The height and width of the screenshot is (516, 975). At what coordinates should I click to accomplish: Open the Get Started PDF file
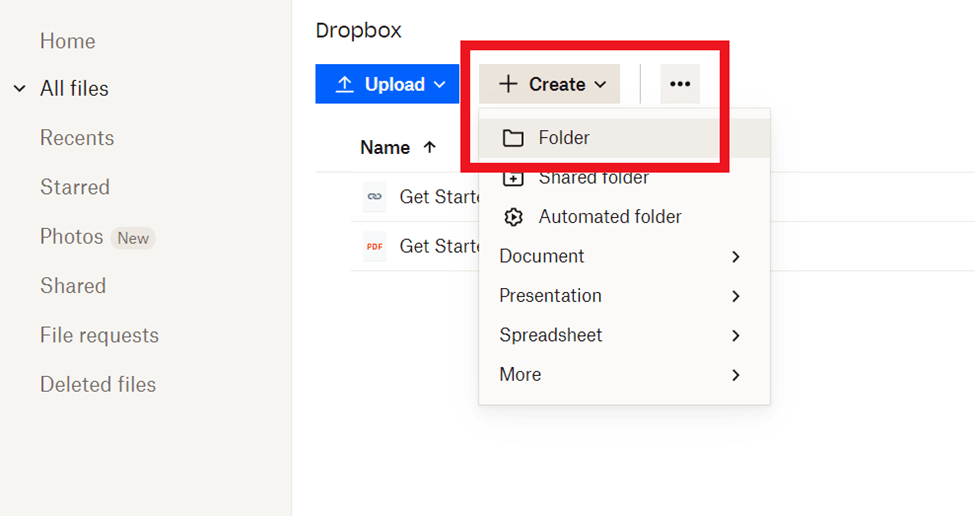(x=440, y=246)
